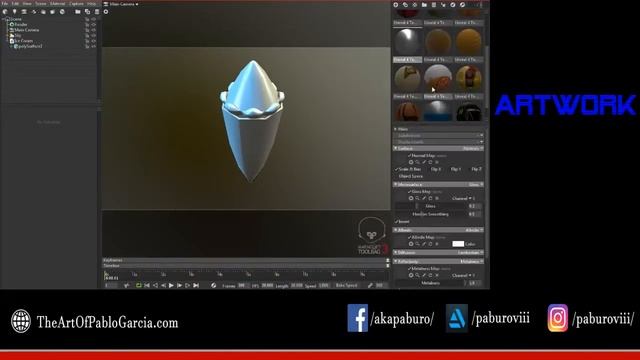Open the File menu
This screenshot has height=360, width=640.
point(4,4)
